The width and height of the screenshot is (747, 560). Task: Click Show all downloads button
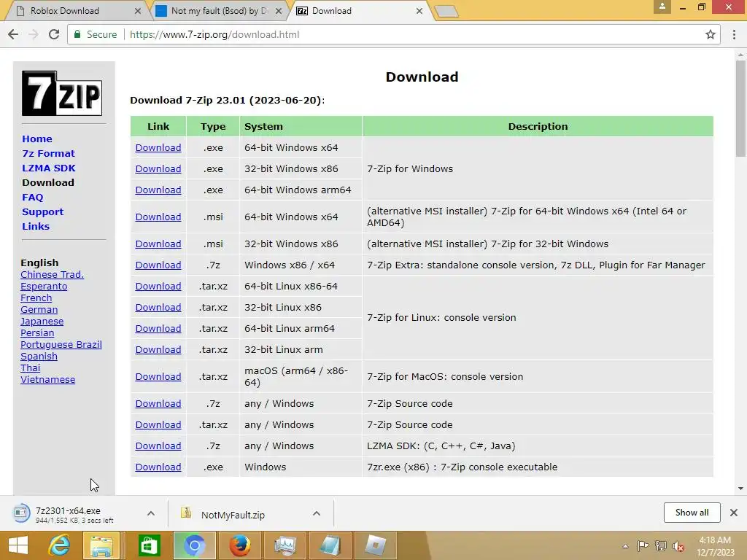point(692,513)
